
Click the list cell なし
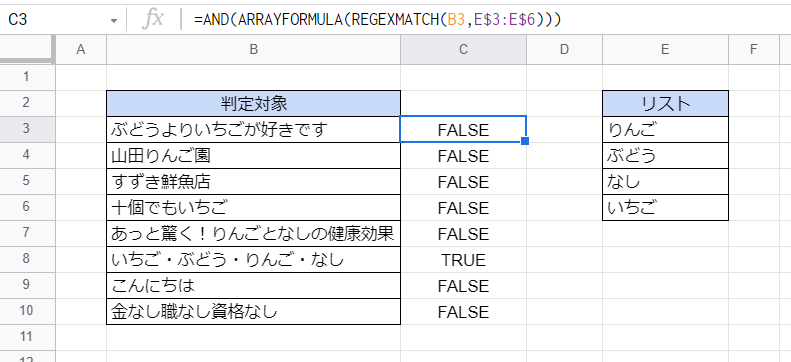click(665, 182)
